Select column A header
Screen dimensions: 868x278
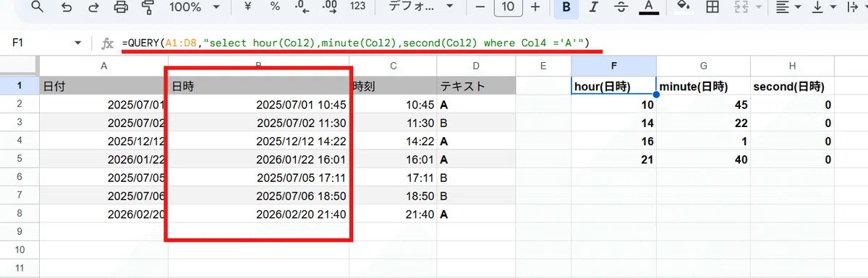[103, 66]
